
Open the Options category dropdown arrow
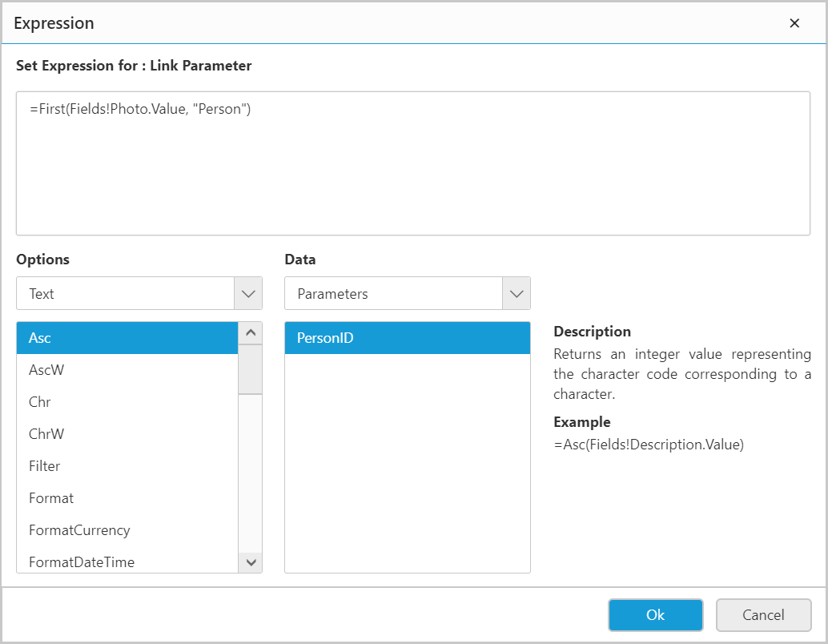[x=247, y=293]
